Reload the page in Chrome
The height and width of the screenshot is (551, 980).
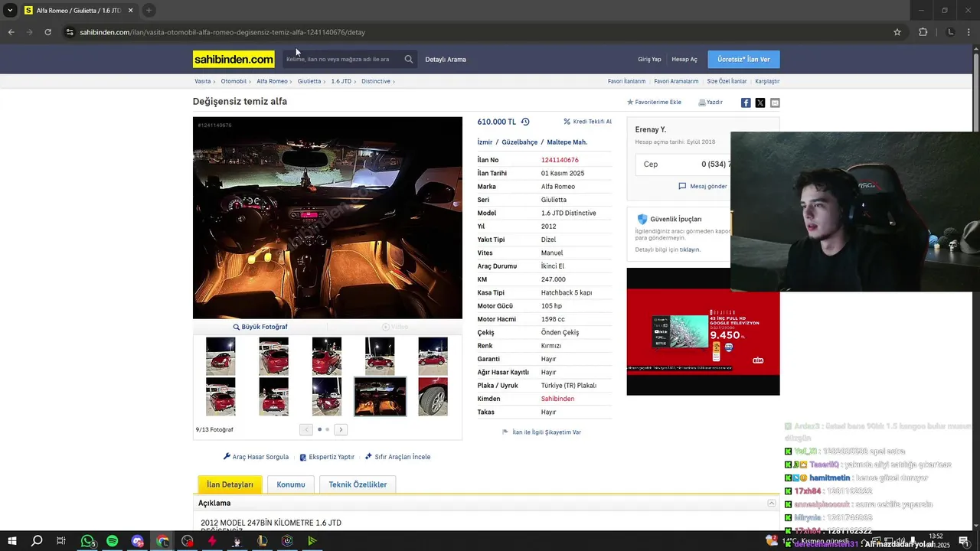pos(47,32)
